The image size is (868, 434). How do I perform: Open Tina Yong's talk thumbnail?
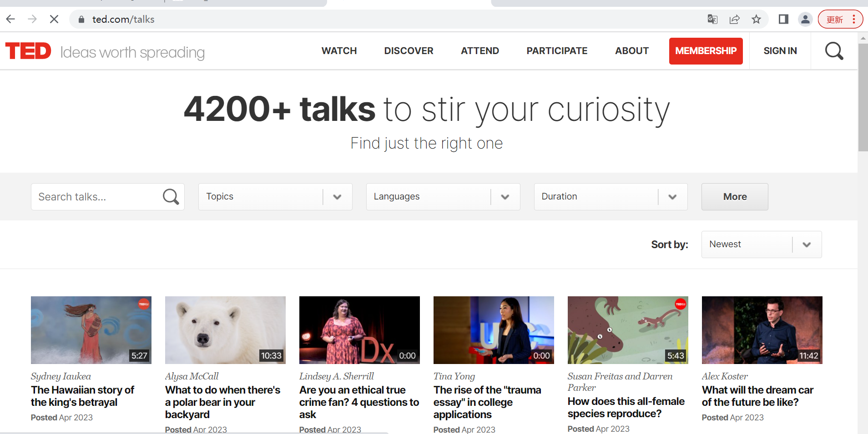click(494, 330)
